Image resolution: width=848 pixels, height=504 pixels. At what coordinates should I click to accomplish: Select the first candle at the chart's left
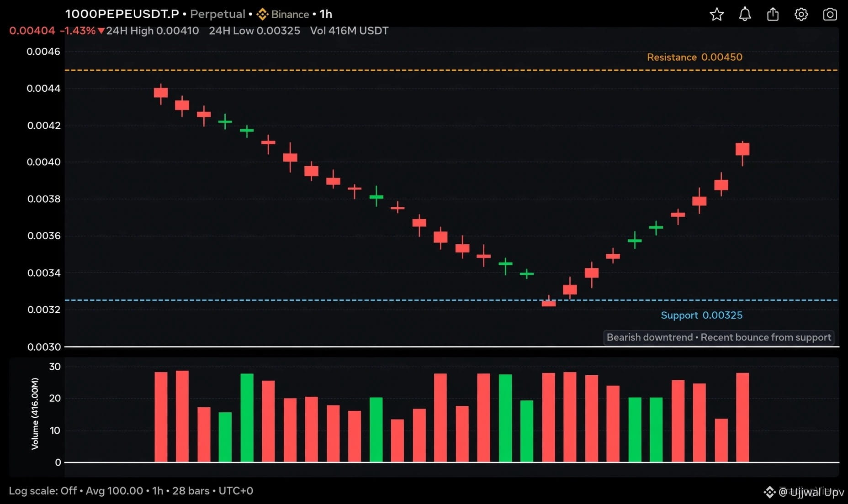coord(161,93)
